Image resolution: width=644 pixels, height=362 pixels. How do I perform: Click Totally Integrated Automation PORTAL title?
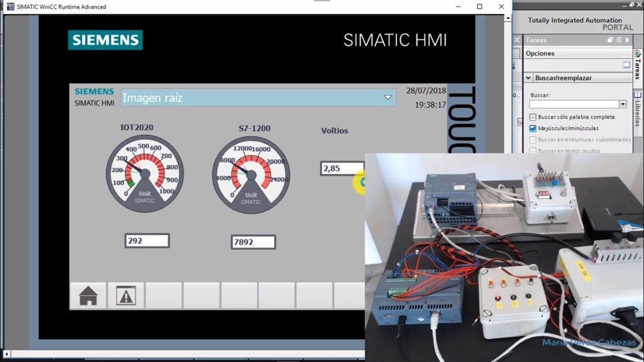point(582,24)
